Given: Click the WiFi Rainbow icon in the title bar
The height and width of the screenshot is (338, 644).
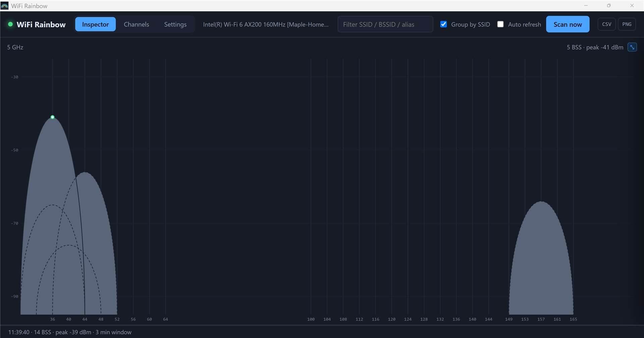Looking at the screenshot, I should tap(5, 6).
